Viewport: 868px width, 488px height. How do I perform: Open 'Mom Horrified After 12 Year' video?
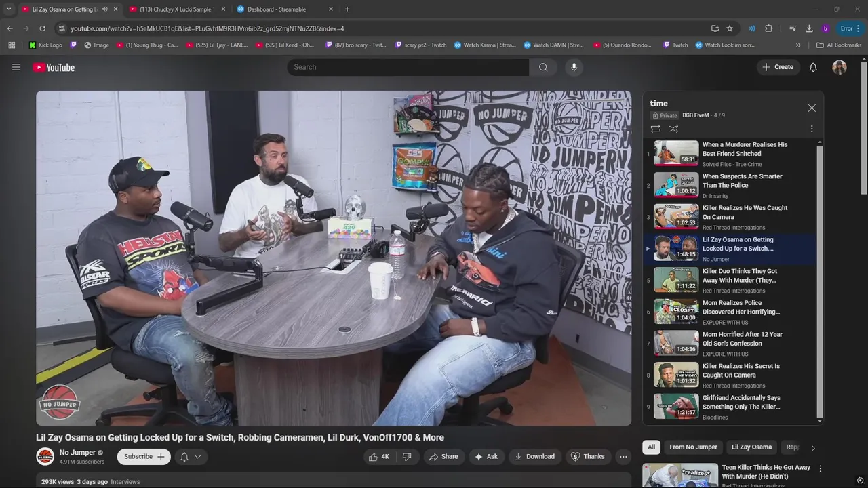tap(729, 344)
